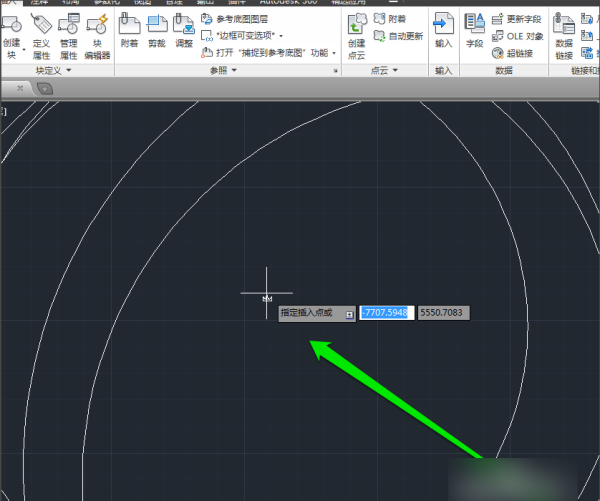Open Manage Attributes (管理属性) tool
This screenshot has width=600, height=501.
[x=68, y=34]
